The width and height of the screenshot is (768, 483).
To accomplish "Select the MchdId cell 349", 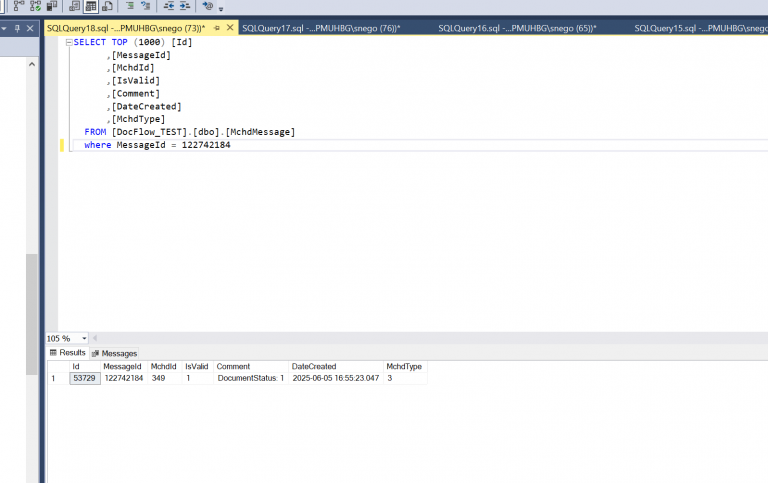I will click(165, 378).
